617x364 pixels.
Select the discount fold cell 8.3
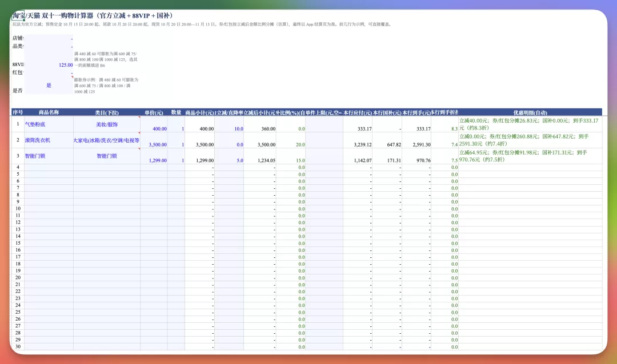pos(444,124)
